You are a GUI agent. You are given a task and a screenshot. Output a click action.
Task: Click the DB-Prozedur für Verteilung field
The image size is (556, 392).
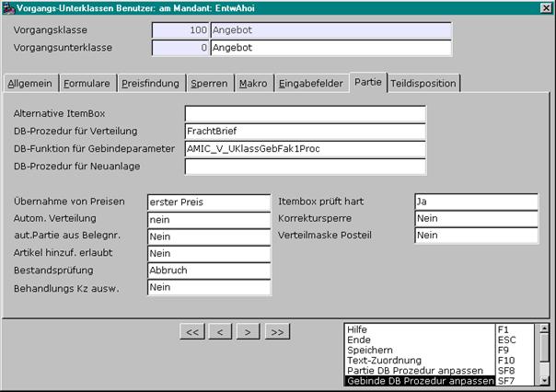[306, 132]
